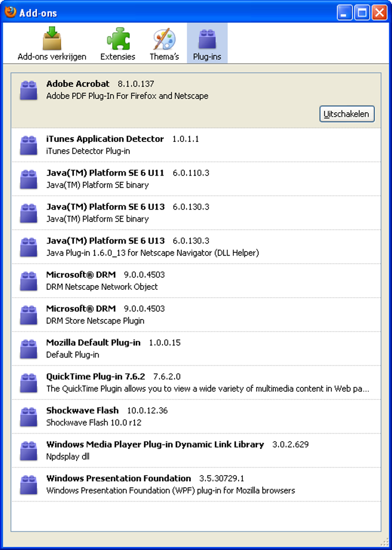392x550 pixels.
Task: Click the iTunes Application Detector brick icon
Action: (x=29, y=145)
